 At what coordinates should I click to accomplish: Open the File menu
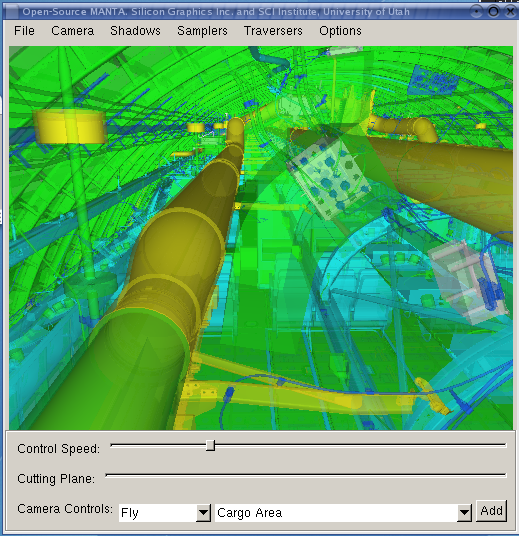pos(24,31)
